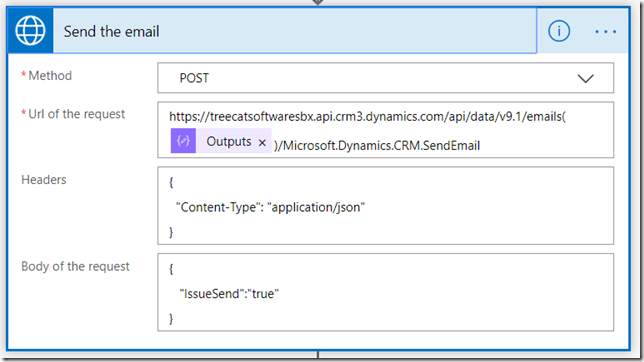The width and height of the screenshot is (644, 362).
Task: Click the Method label
Action: tap(50, 76)
